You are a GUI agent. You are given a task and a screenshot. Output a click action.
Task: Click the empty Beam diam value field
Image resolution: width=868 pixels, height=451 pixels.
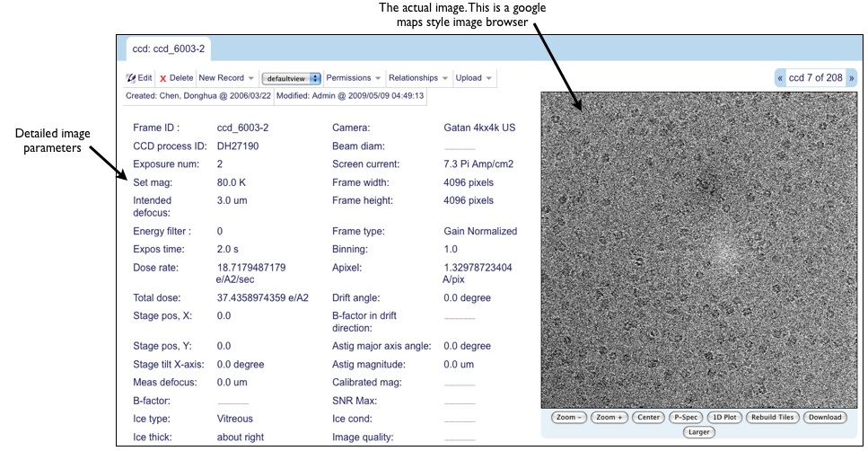tap(459, 146)
